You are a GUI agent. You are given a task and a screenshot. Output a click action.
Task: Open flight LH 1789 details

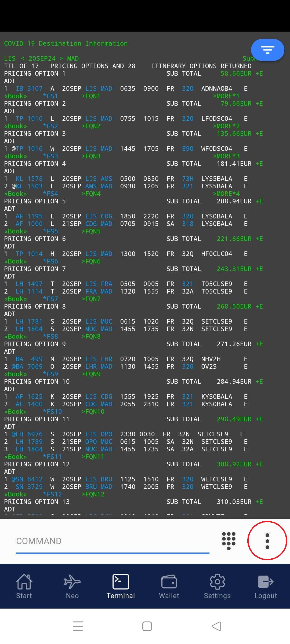[29, 442]
